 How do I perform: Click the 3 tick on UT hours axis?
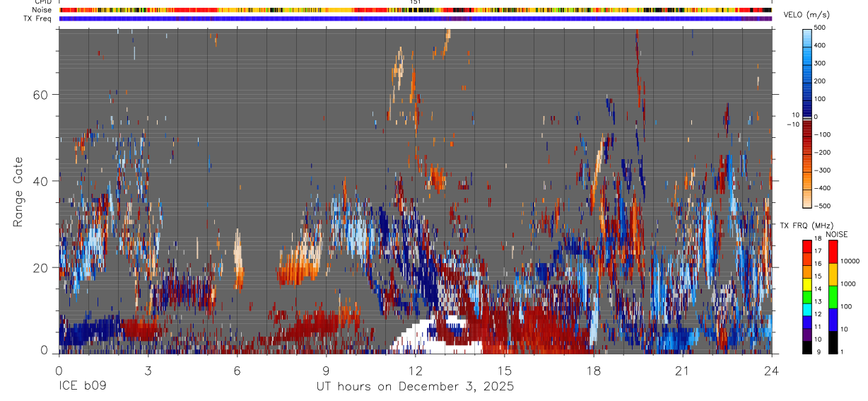[148, 371]
